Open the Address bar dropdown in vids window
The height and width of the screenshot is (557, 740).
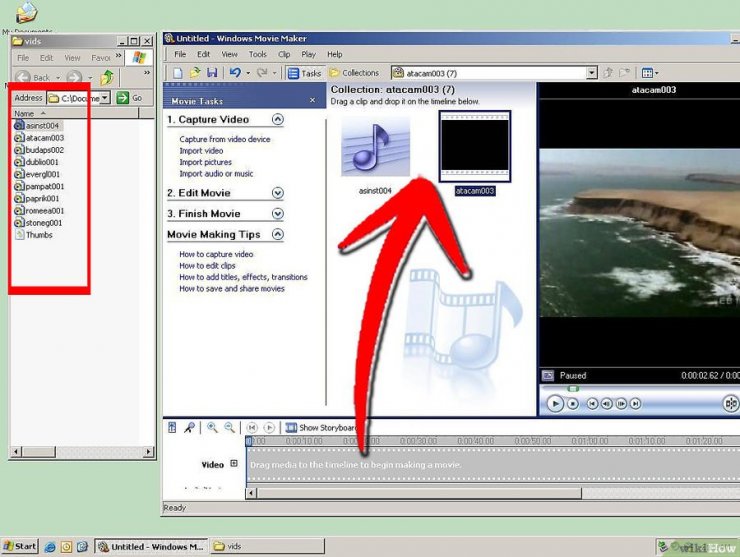pos(105,98)
